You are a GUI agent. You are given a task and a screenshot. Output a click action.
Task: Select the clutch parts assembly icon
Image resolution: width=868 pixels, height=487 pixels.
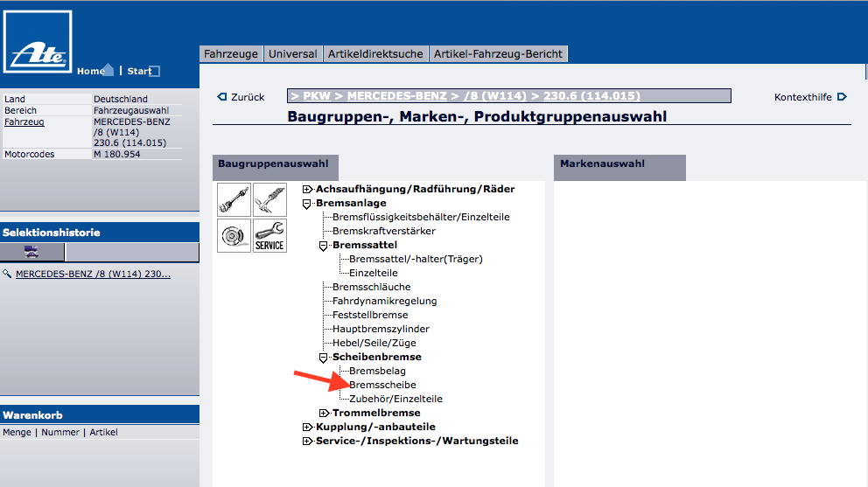coord(269,199)
